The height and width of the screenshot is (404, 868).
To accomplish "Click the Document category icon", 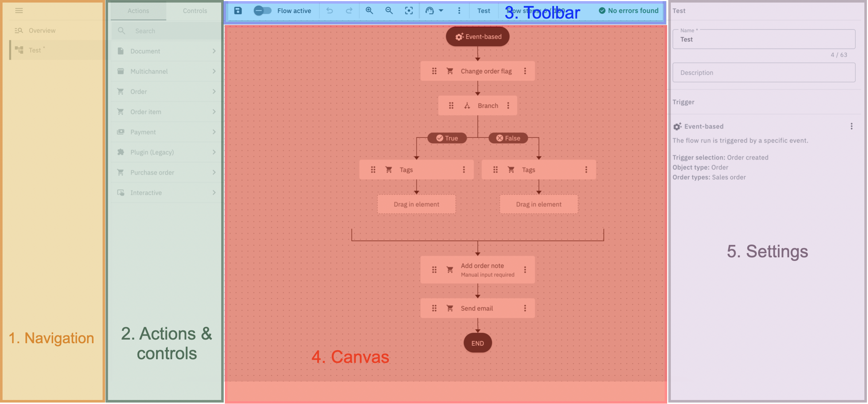I will [121, 51].
